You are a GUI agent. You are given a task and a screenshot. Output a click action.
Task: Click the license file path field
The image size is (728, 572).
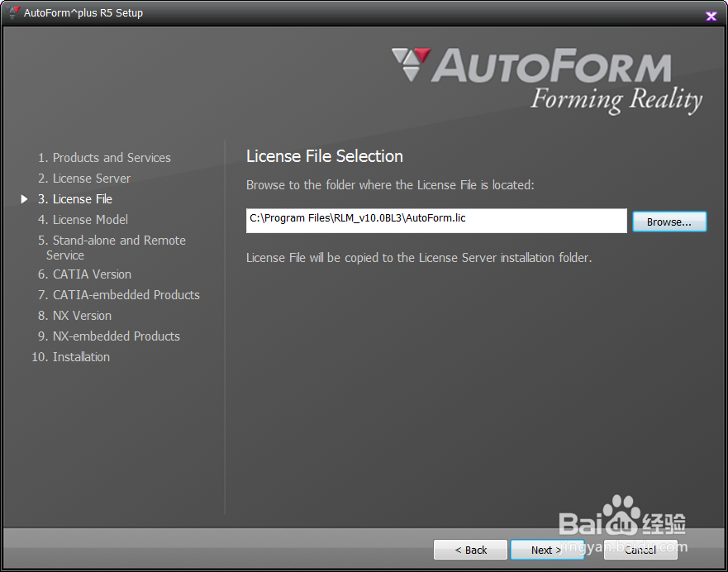pos(436,221)
